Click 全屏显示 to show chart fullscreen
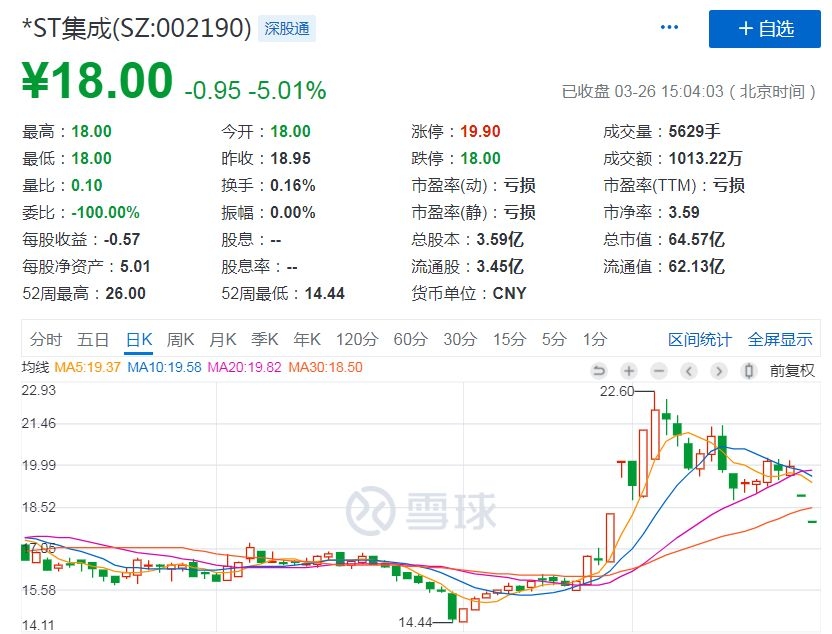832x634 pixels. point(780,339)
